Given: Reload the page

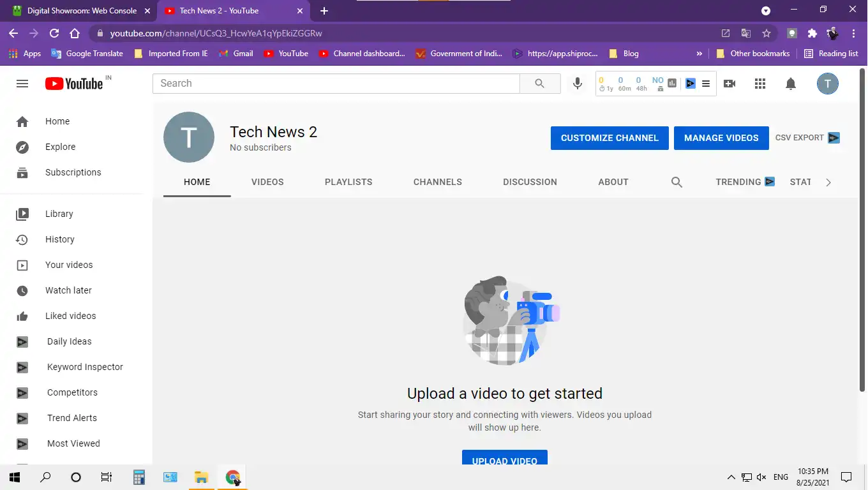Looking at the screenshot, I should 54,33.
